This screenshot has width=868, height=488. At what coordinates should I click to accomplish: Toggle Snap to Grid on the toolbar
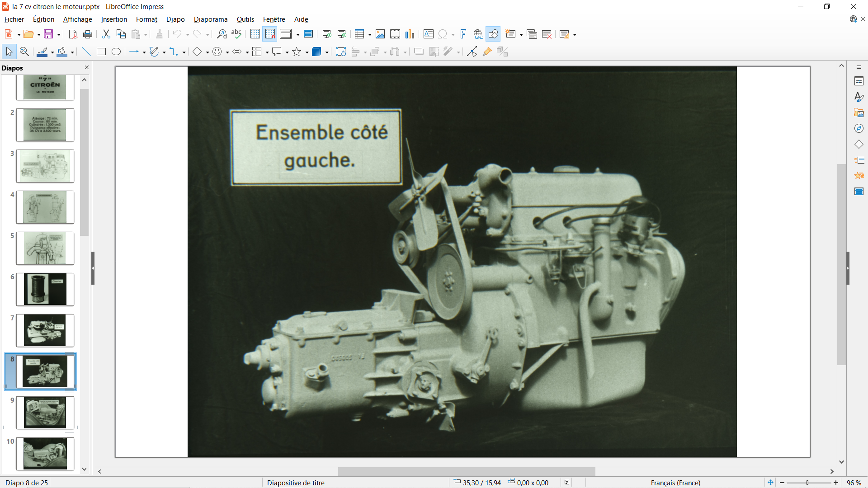(x=270, y=34)
